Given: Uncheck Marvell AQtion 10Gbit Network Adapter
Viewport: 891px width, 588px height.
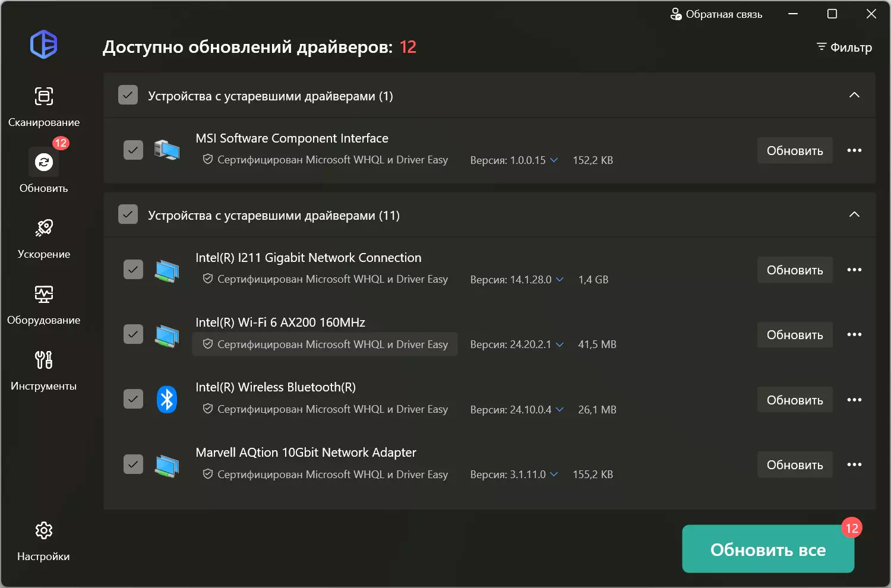Looking at the screenshot, I should tap(133, 464).
